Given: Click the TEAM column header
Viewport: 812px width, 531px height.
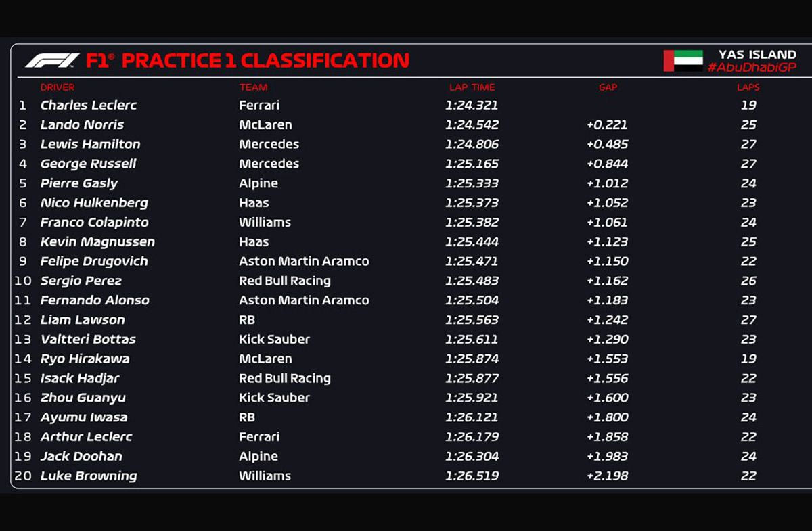Looking at the screenshot, I should 253,87.
